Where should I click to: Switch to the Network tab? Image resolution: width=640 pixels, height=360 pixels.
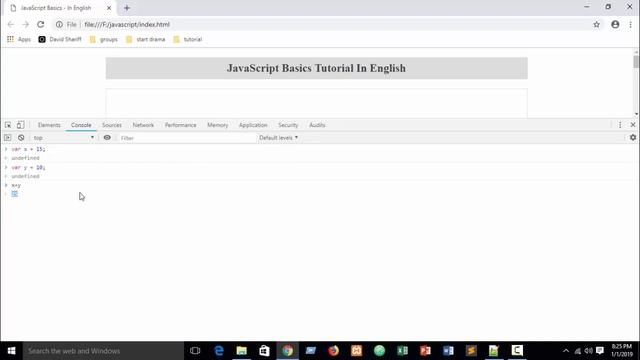point(143,125)
